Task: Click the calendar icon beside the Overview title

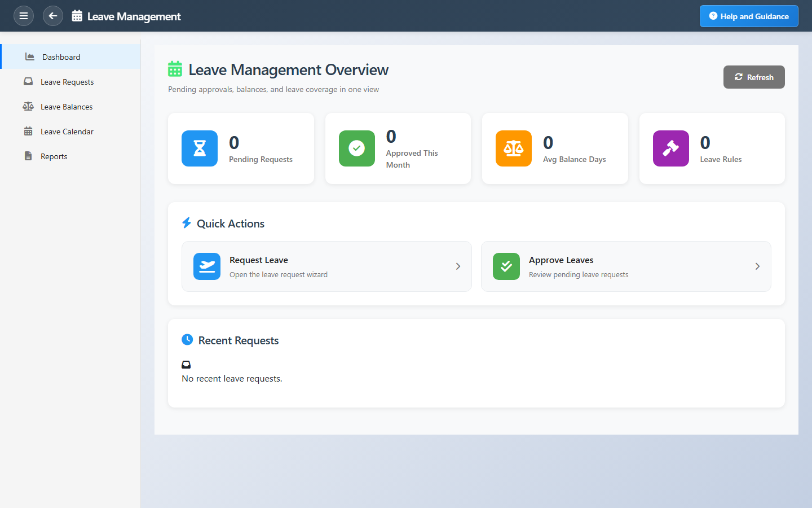Action: point(175,69)
